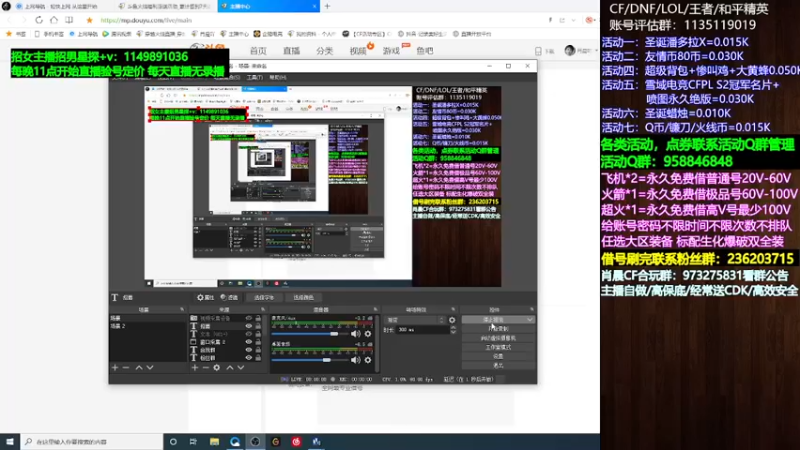Open File Explorer from the taskbar

click(x=214, y=441)
